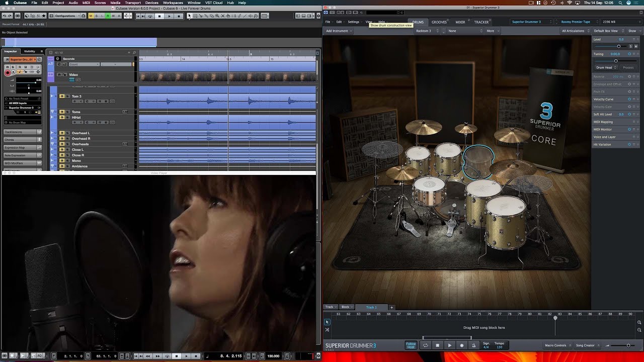This screenshot has width=644, height=362.
Task: Click Stop in Superior Drummer transport
Action: click(x=438, y=345)
